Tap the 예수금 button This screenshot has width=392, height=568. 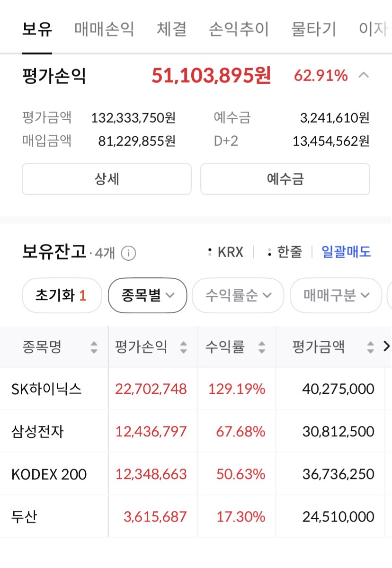285,179
